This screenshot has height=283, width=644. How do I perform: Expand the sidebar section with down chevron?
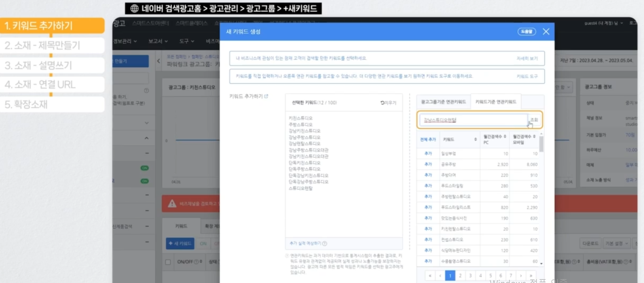tap(147, 123)
